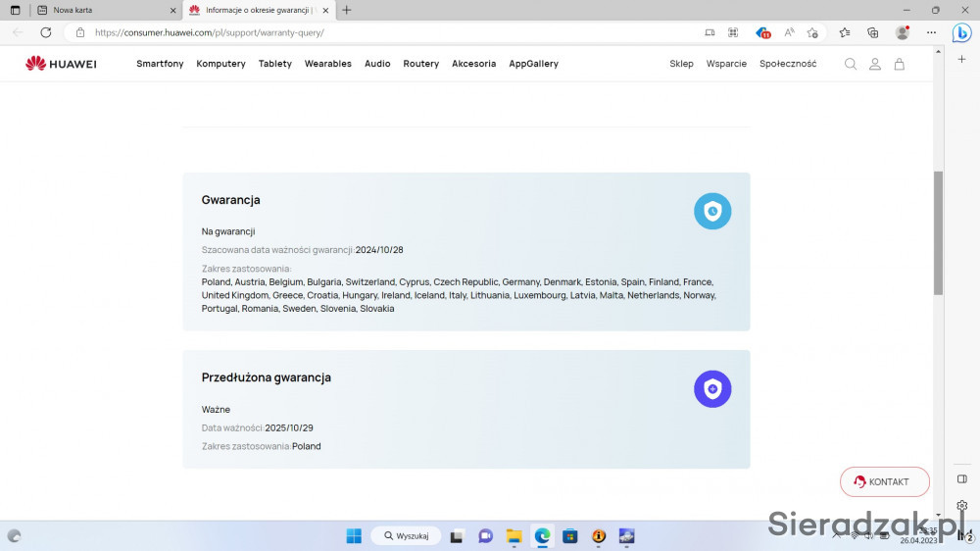Open the Wearables menu
The height and width of the screenshot is (551, 980).
point(328,64)
